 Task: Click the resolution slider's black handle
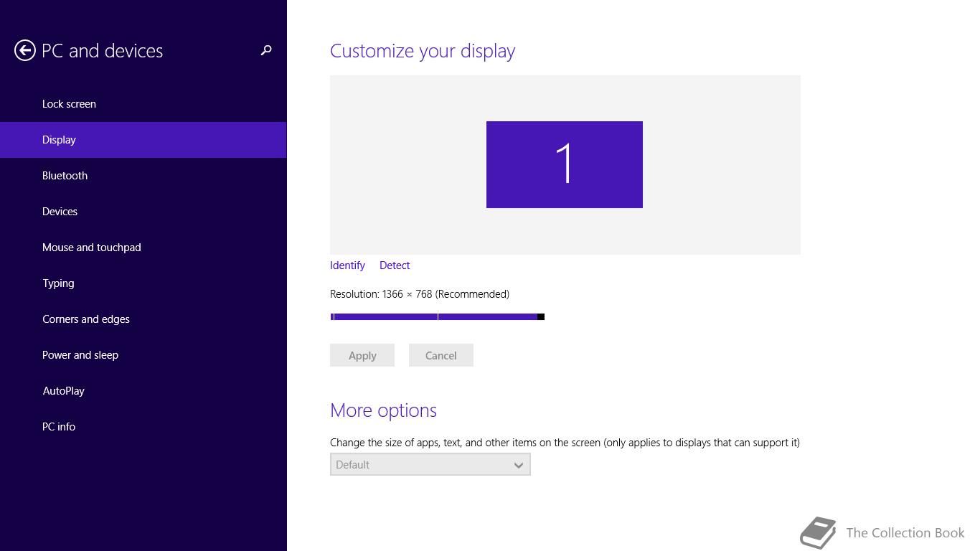click(541, 316)
